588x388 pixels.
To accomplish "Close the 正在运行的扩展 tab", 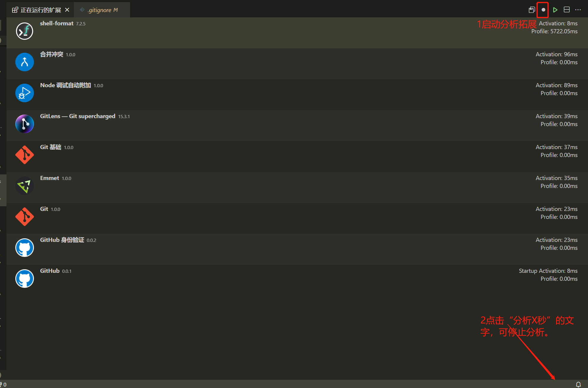I will pos(67,10).
